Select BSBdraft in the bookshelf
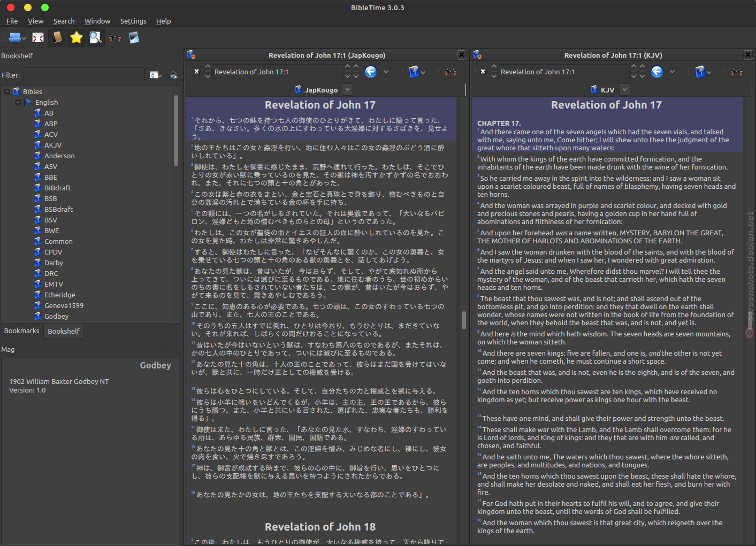This screenshot has height=546, width=756. (58, 210)
